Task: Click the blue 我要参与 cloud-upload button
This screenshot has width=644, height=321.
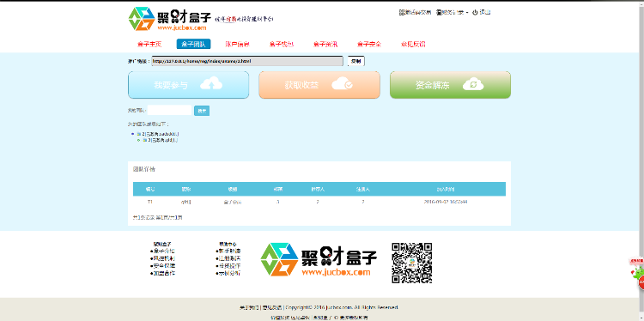Action: tap(189, 85)
